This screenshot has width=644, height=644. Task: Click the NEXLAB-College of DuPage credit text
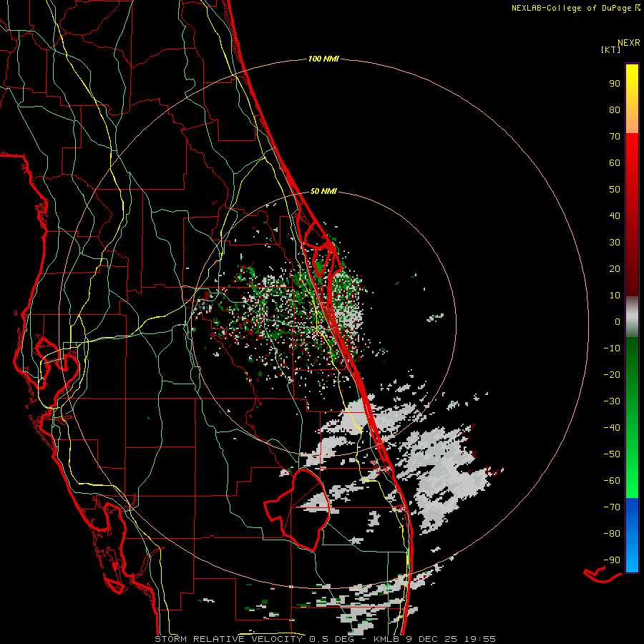pyautogui.click(x=571, y=8)
